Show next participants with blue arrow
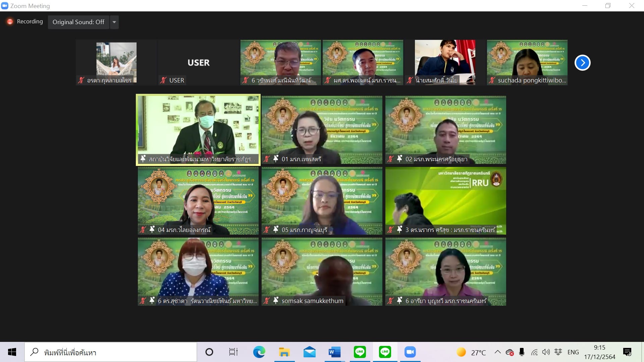This screenshot has width=644, height=362. tap(582, 63)
